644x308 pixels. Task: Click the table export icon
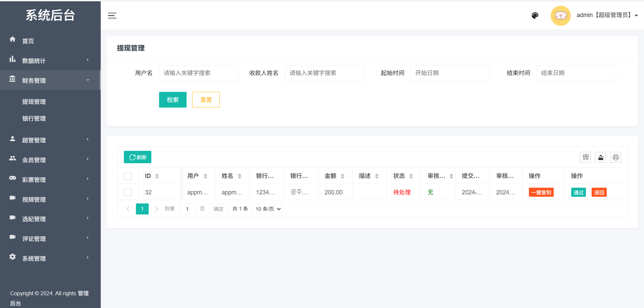[x=600, y=157]
